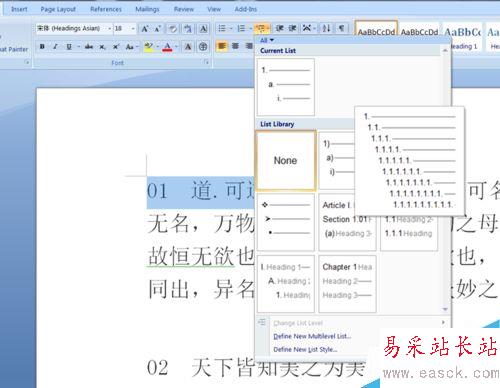This screenshot has width=500, height=388.
Task: Select the Current List 1. a. i. thumbnail
Action: coord(286,87)
